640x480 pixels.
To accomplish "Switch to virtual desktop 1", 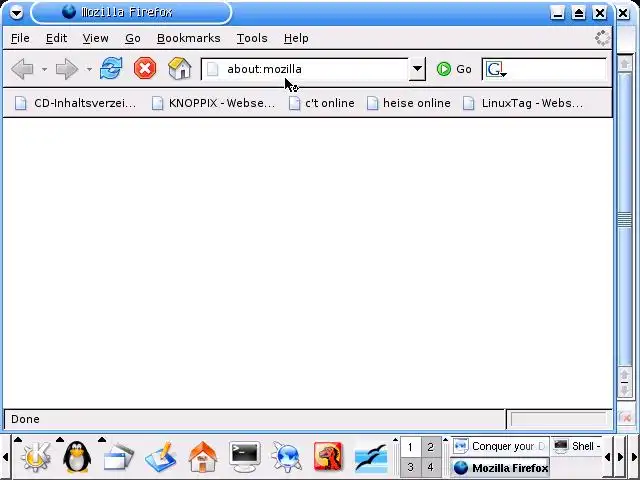I will pyautogui.click(x=410, y=447).
